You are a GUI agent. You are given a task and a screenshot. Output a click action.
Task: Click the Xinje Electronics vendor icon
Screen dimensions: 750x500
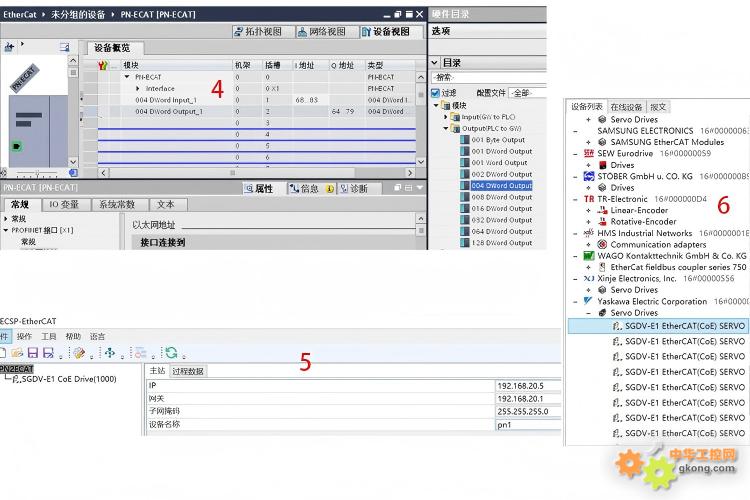coord(589,278)
